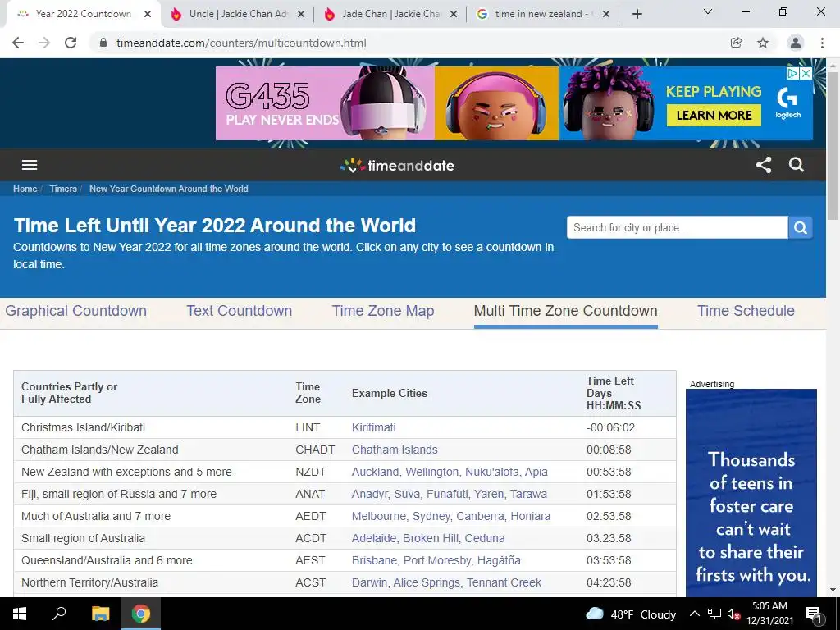Image resolution: width=840 pixels, height=630 pixels.
Task: Submit city search with blue magnifier button
Action: [801, 228]
